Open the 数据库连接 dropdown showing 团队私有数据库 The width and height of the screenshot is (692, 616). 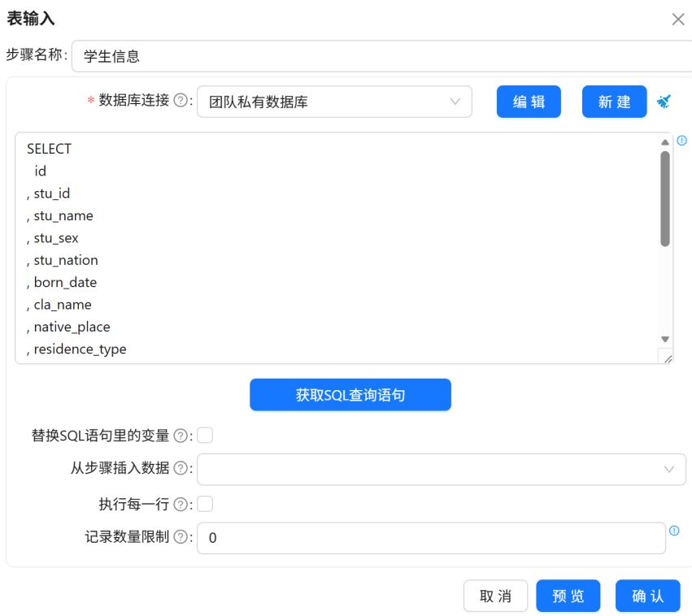click(334, 102)
